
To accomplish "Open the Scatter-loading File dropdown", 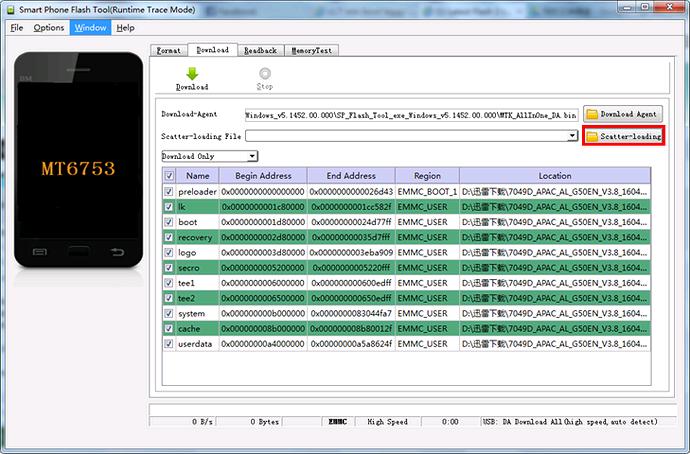I will (x=572, y=135).
